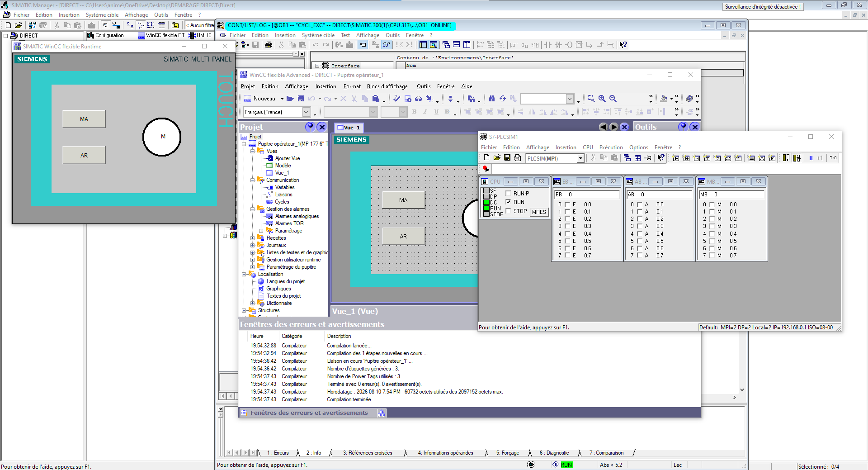This screenshot has height=470, width=868.
Task: Insert a timer subwindow in S7-PLCSIM
Action: pyautogui.click(x=708, y=158)
